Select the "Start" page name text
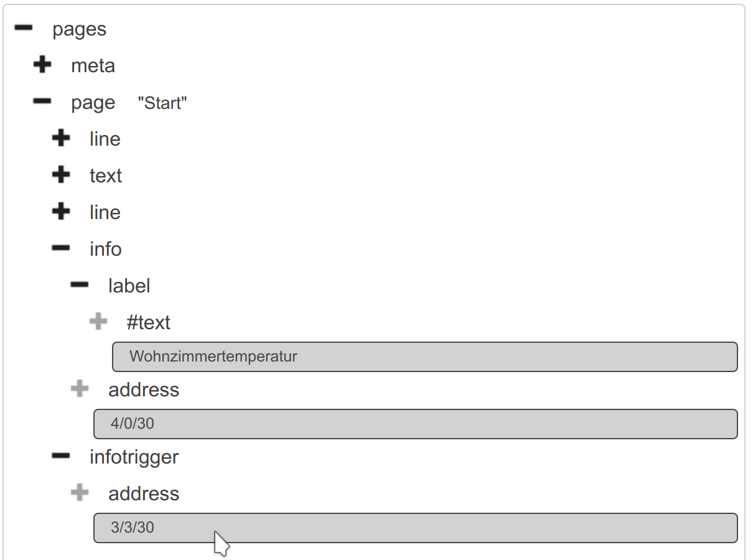Image resolution: width=753 pixels, height=560 pixels. tap(162, 103)
